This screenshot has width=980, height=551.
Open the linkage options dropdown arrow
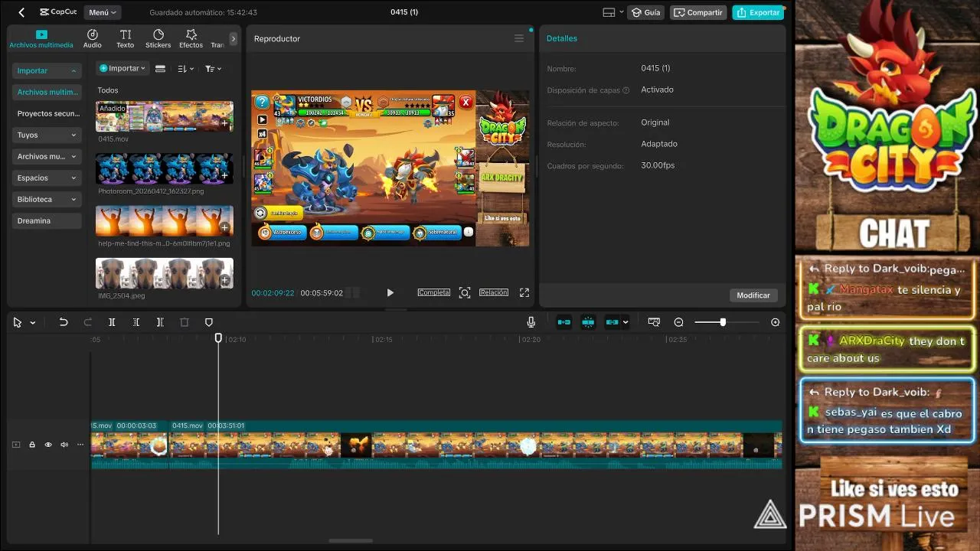point(625,322)
